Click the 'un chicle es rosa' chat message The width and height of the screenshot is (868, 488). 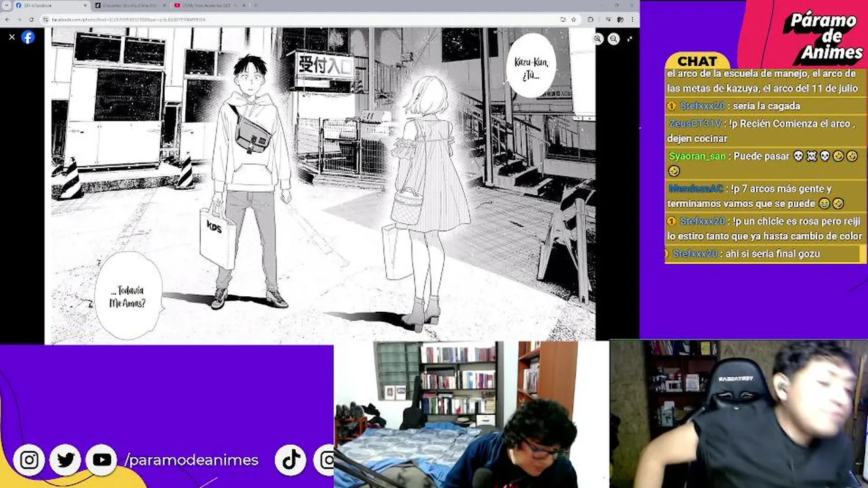tap(766, 228)
